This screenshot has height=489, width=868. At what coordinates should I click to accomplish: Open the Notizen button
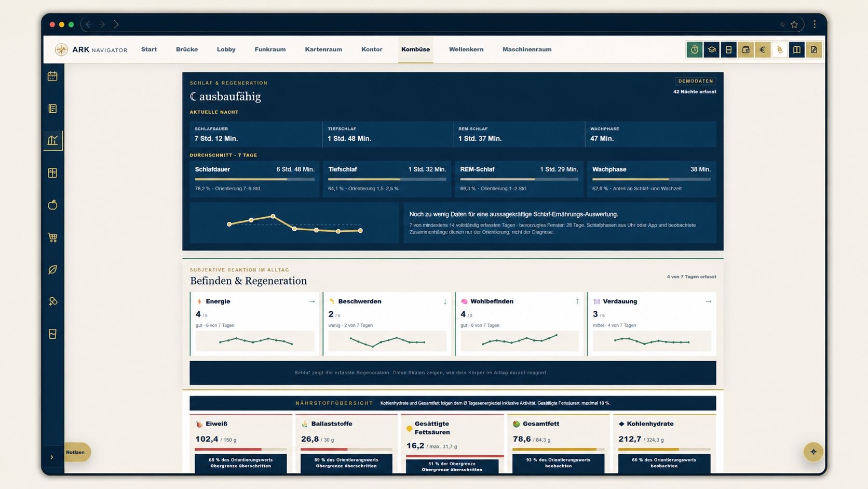(76, 452)
